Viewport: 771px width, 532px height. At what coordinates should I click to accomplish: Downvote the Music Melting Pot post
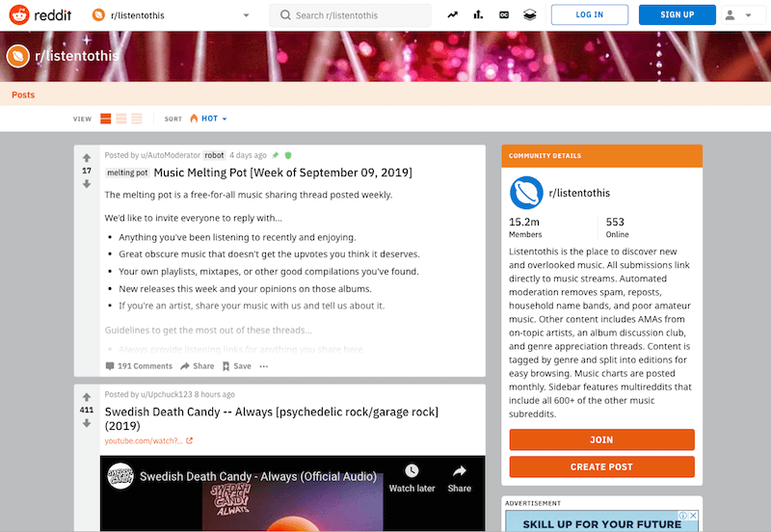pos(87,184)
